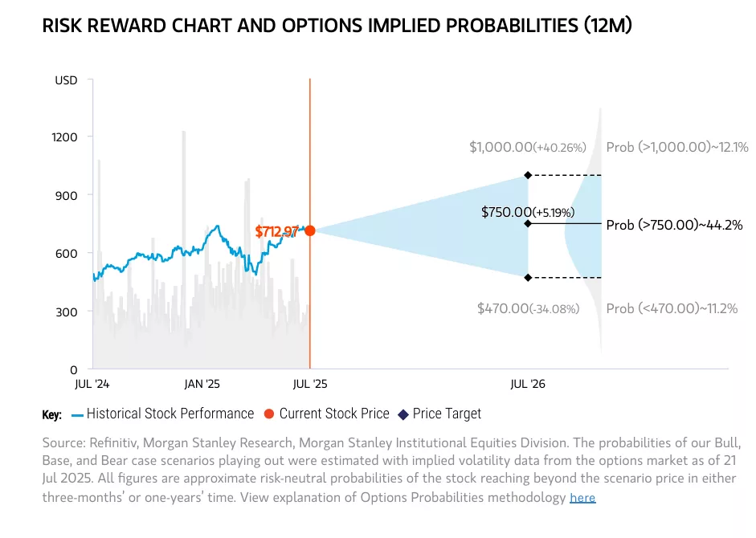This screenshot has height=538, width=756.
Task: Click the blue Historical Stock Performance legend line
Action: [x=77, y=415]
